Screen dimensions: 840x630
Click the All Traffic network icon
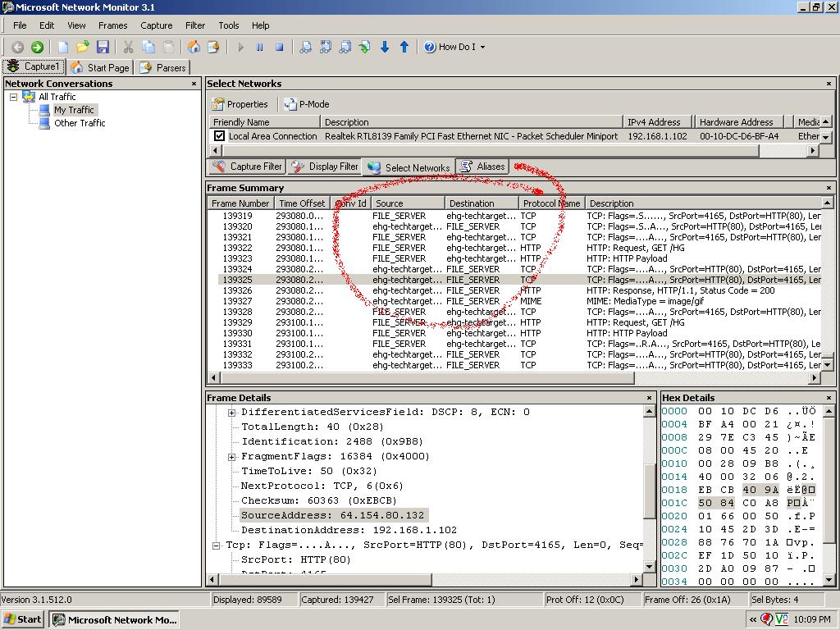tap(29, 97)
